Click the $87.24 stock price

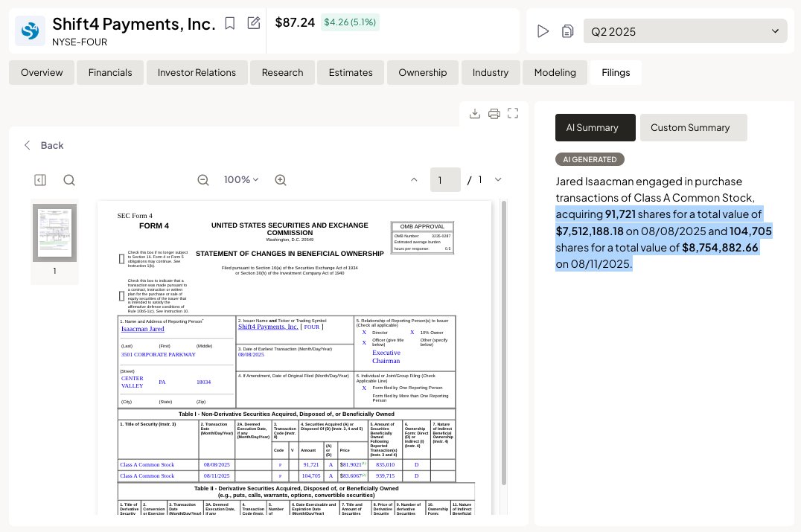295,22
